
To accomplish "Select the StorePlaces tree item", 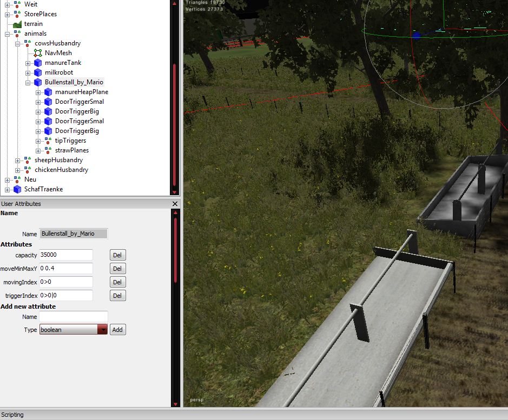I will [40, 14].
